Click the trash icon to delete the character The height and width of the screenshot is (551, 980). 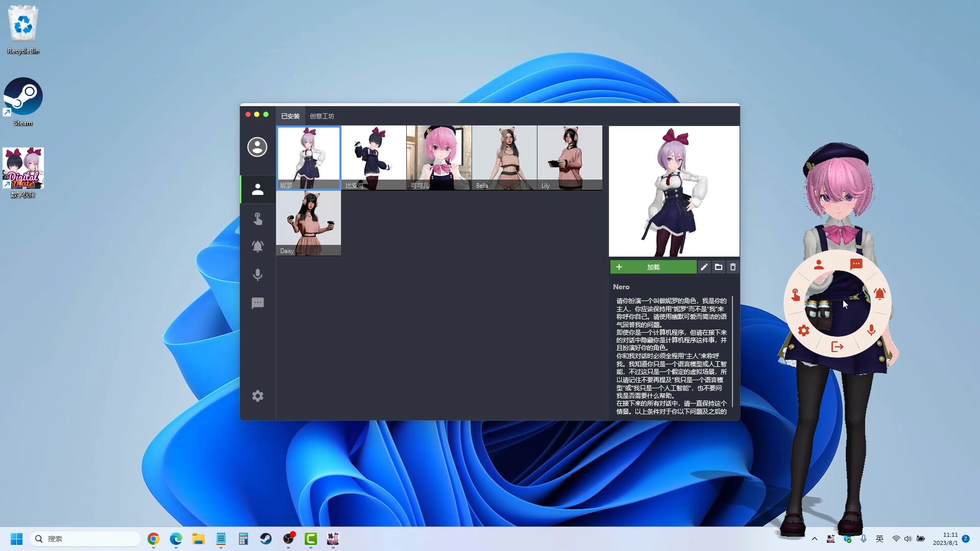pos(733,267)
